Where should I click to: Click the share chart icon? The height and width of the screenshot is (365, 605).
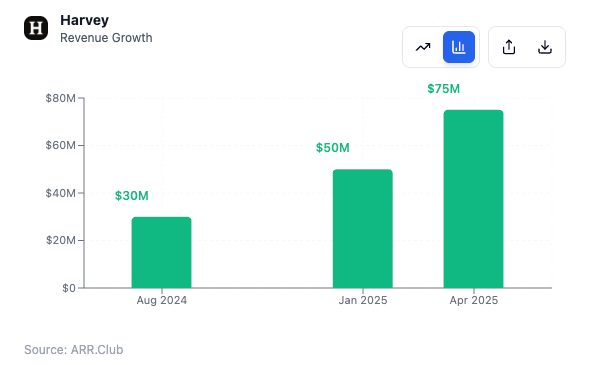click(x=509, y=47)
